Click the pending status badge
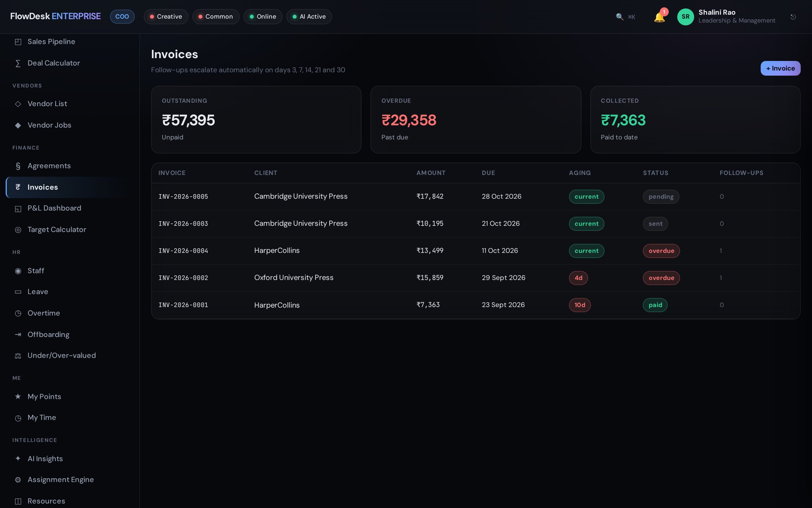Screen dimensions: 812x508 click(661, 197)
